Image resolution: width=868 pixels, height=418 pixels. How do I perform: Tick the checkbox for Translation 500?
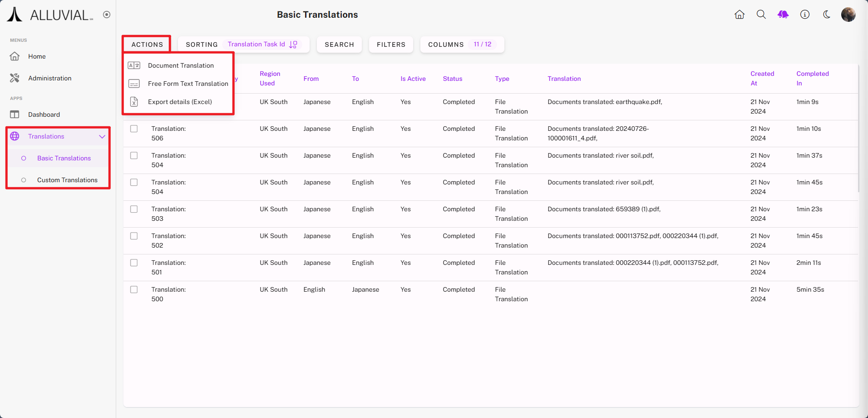tap(134, 289)
